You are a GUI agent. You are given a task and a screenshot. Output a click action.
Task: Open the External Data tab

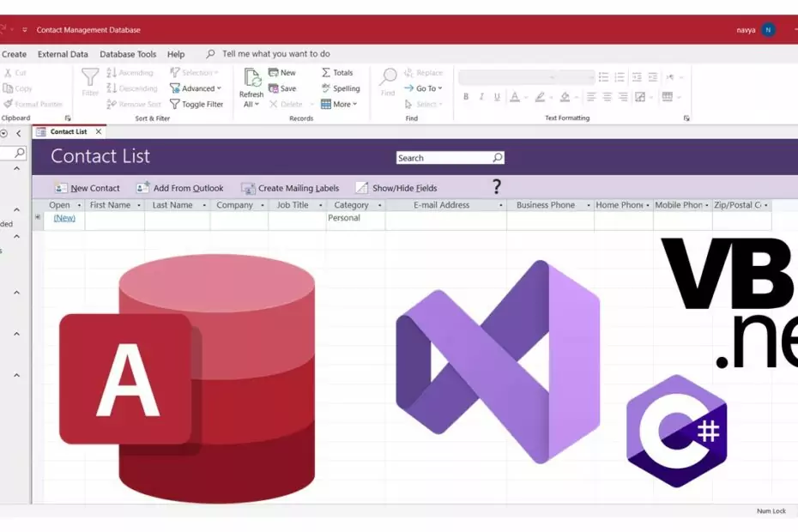point(63,54)
